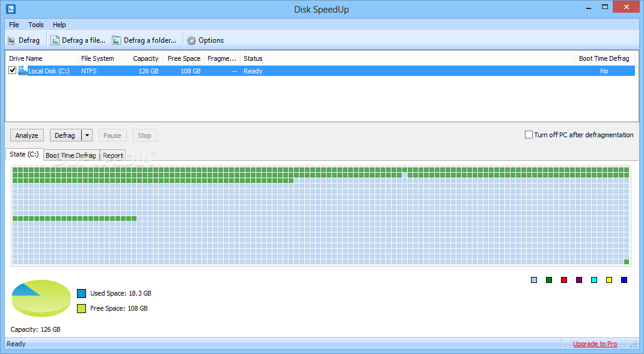Click the purple legend swatch

click(579, 280)
